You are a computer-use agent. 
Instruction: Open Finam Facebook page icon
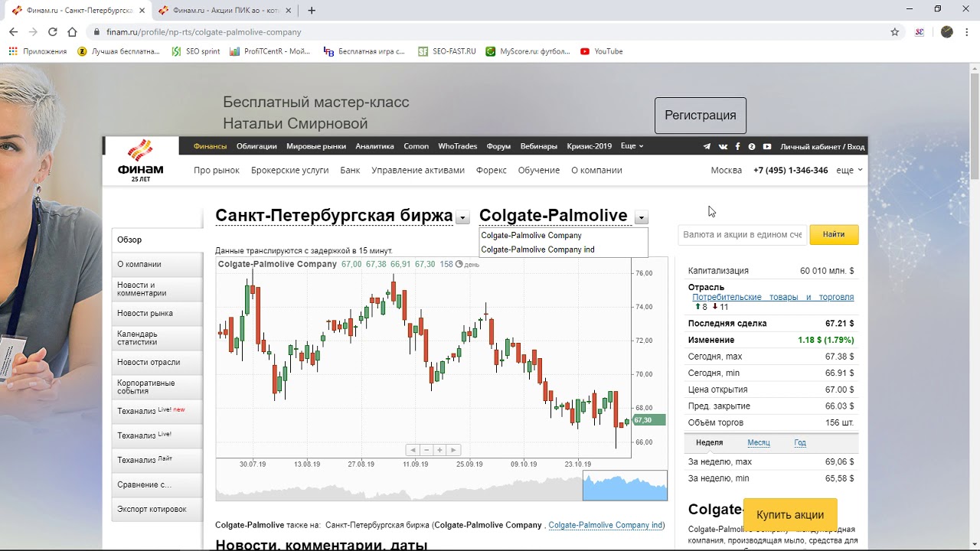pyautogui.click(x=737, y=146)
